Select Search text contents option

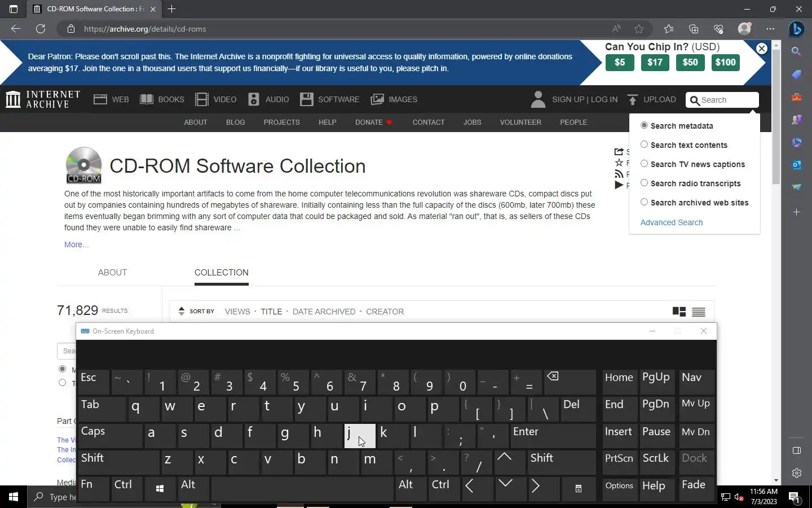point(644,144)
